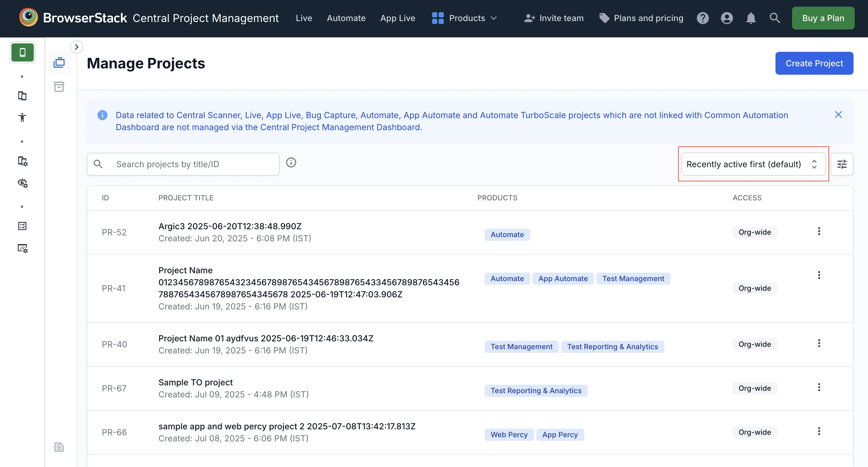Open the three-dot menu for PR-67
The width and height of the screenshot is (868, 467).
point(819,387)
